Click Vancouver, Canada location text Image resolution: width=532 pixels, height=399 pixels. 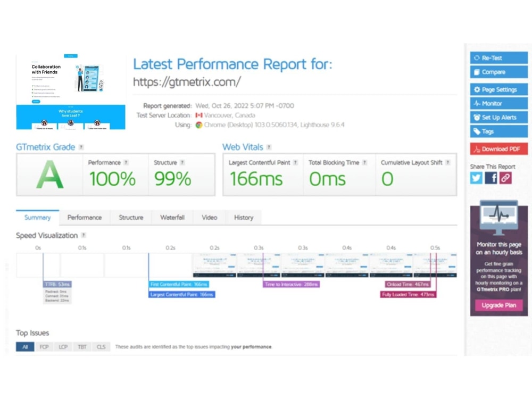(x=230, y=115)
